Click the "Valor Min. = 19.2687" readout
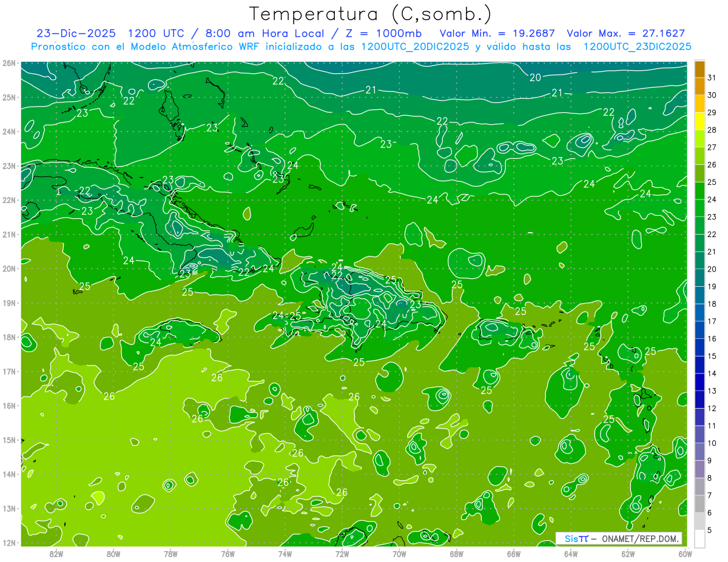 [497, 33]
